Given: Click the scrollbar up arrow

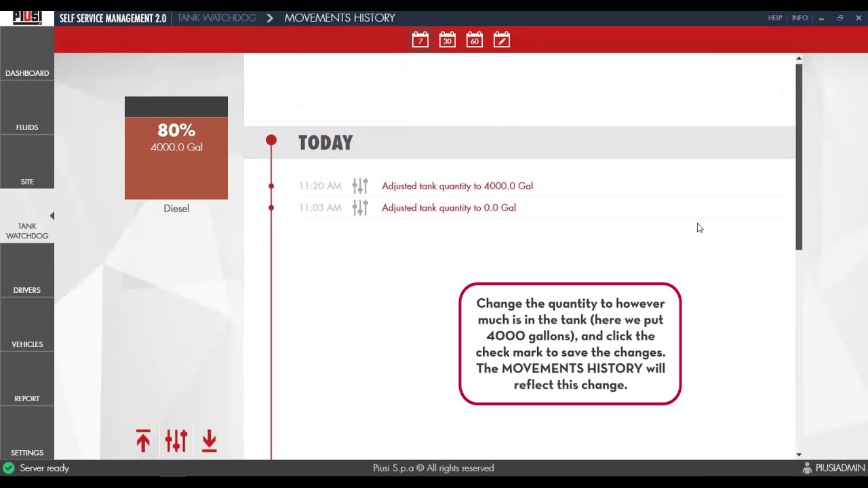Looking at the screenshot, I should tap(799, 58).
